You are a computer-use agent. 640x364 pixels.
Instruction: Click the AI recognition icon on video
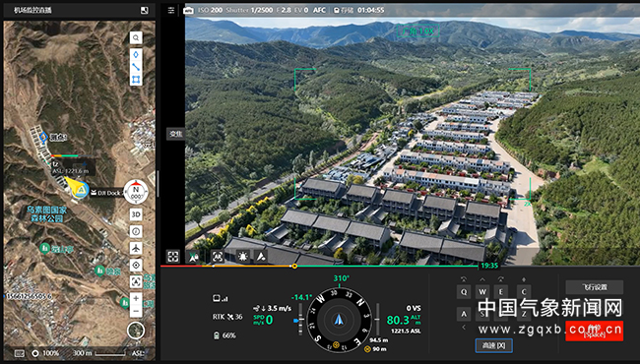tap(218, 256)
